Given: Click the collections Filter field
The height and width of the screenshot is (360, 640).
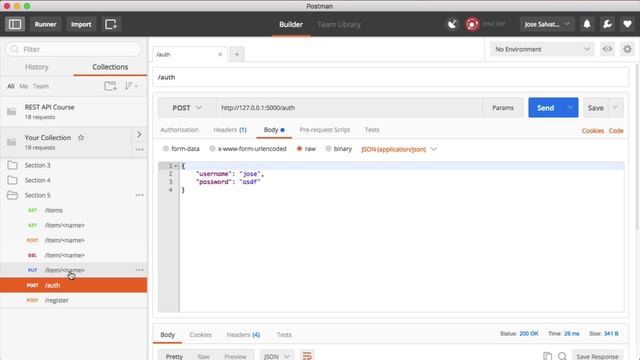Looking at the screenshot, I should point(73,49).
